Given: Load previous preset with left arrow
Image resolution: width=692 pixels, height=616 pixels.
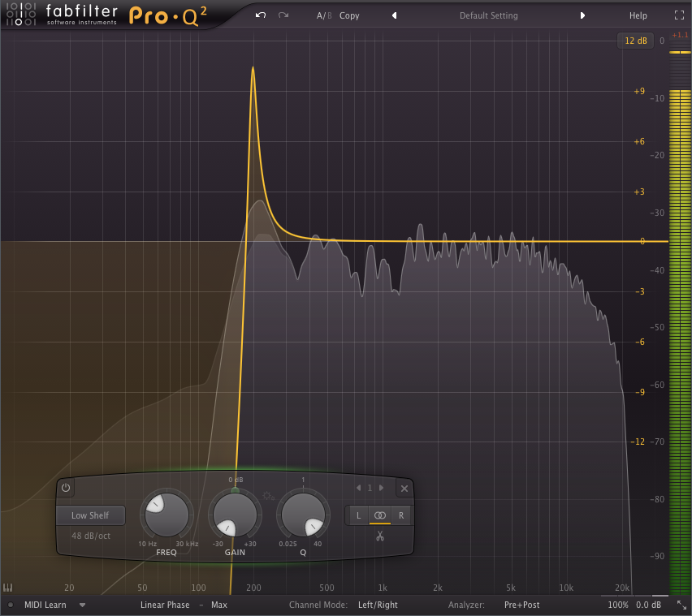Looking at the screenshot, I should click(394, 15).
